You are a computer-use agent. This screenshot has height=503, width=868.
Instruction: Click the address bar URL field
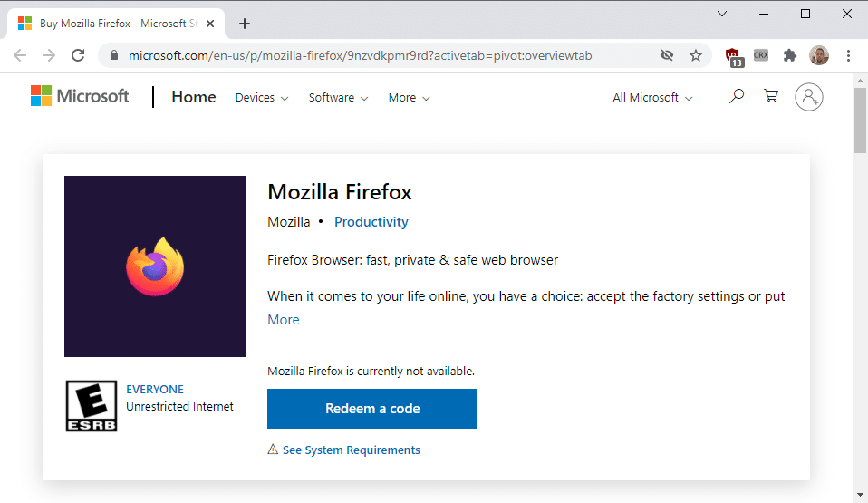pyautogui.click(x=381, y=55)
